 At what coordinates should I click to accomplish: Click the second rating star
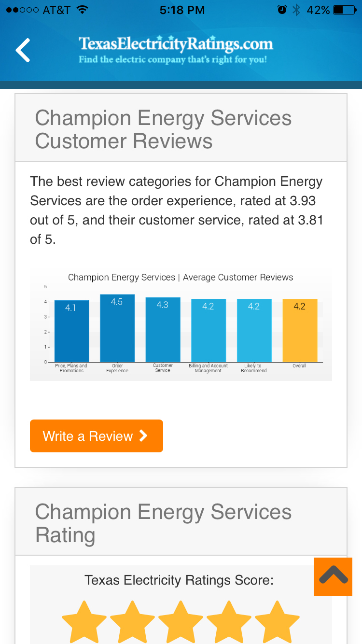(132, 623)
